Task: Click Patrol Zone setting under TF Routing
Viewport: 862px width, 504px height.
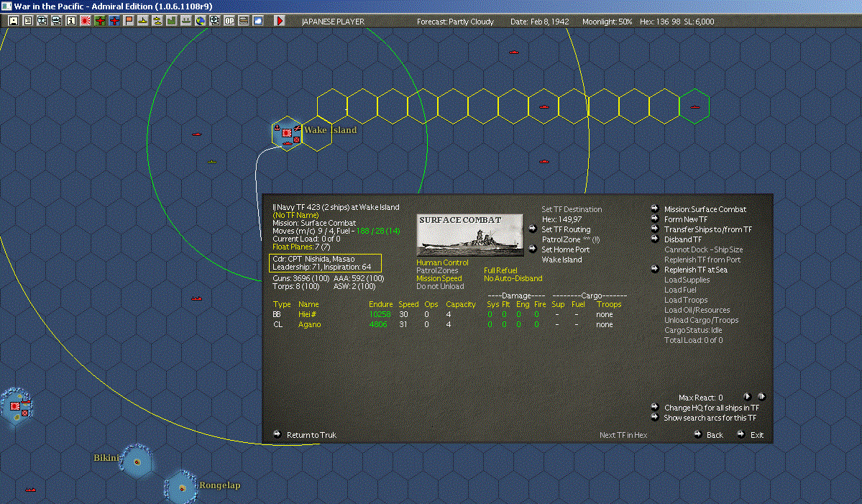Action: coord(571,239)
